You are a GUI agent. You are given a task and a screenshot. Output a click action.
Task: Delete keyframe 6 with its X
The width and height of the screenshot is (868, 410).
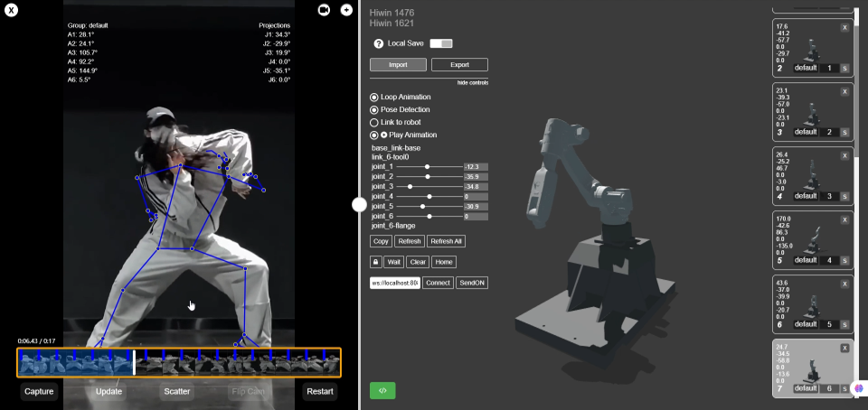(x=844, y=284)
